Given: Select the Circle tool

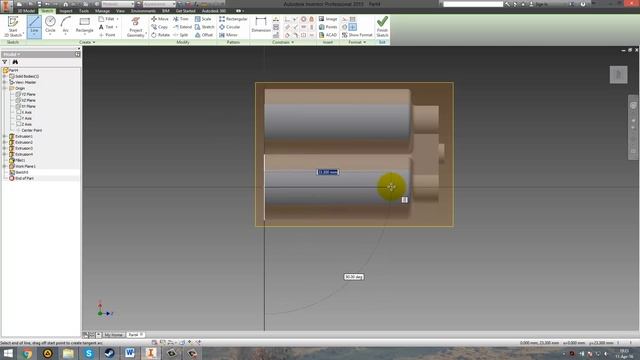Looking at the screenshot, I should (50, 25).
